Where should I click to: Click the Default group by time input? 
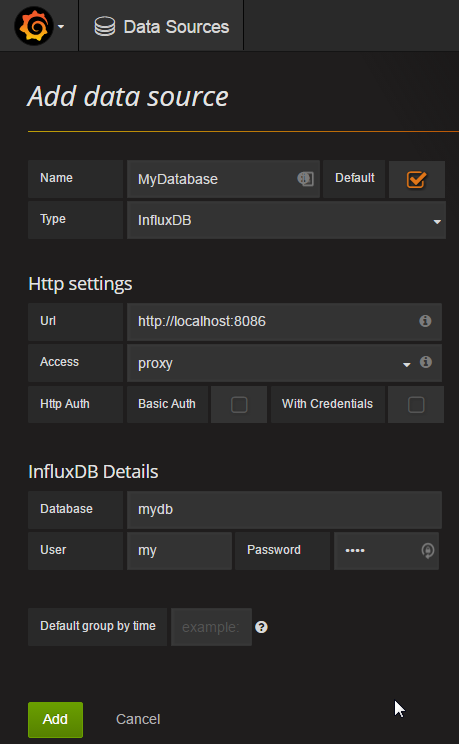211,627
